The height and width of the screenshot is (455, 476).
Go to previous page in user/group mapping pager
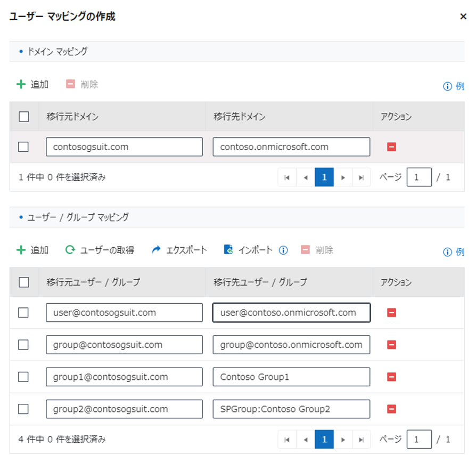(306, 440)
